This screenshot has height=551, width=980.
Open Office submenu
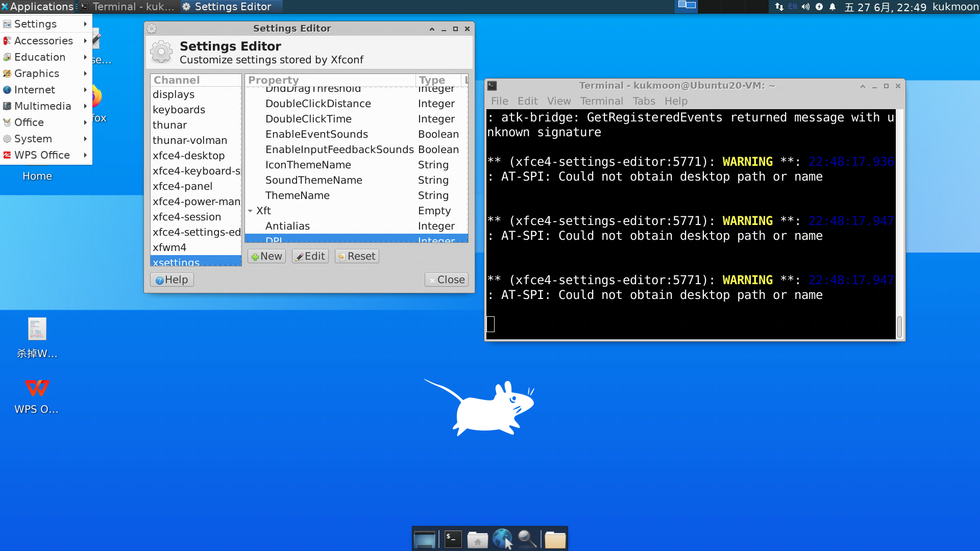pyautogui.click(x=46, y=122)
